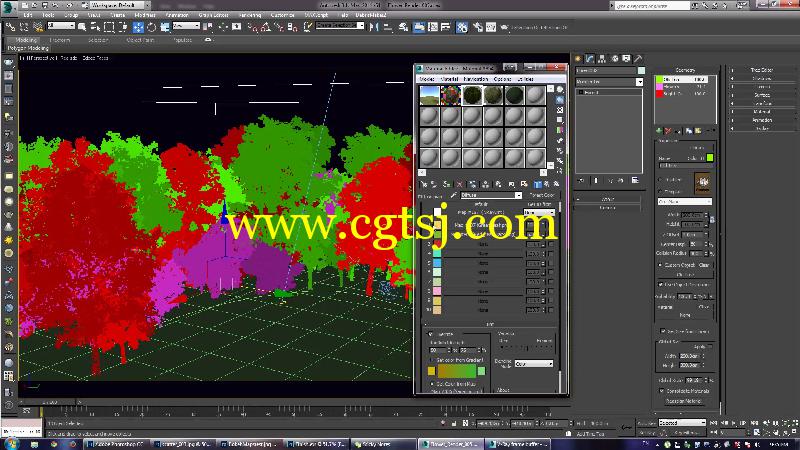Click Material Editor sample type sphere icon

pyautogui.click(x=560, y=89)
